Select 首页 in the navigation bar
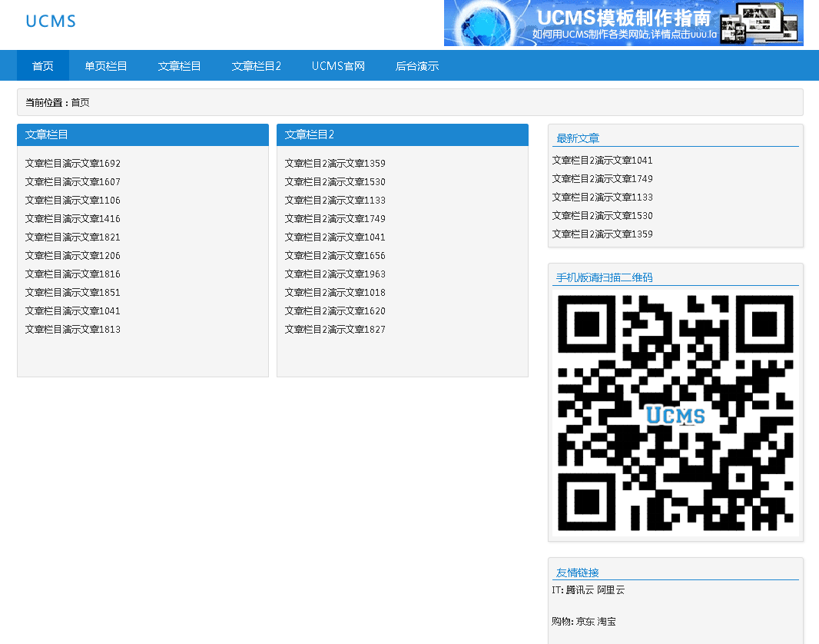Viewport: 819px width, 644px height. (x=42, y=65)
